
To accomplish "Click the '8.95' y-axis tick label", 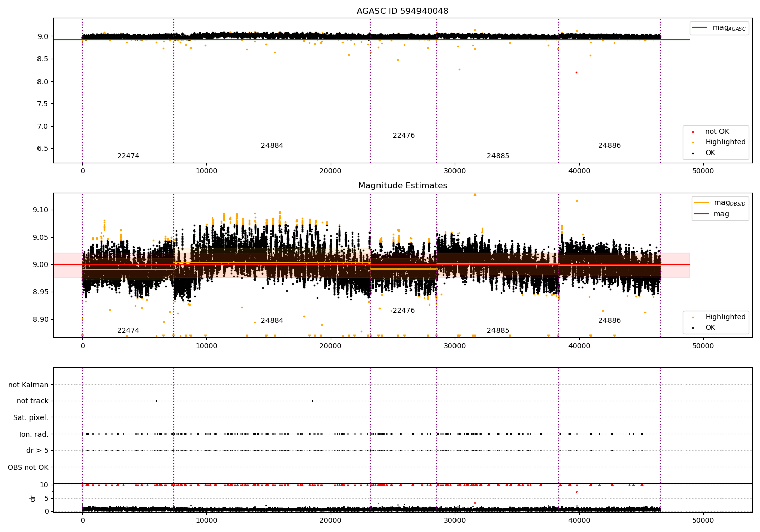I will coord(40,292).
